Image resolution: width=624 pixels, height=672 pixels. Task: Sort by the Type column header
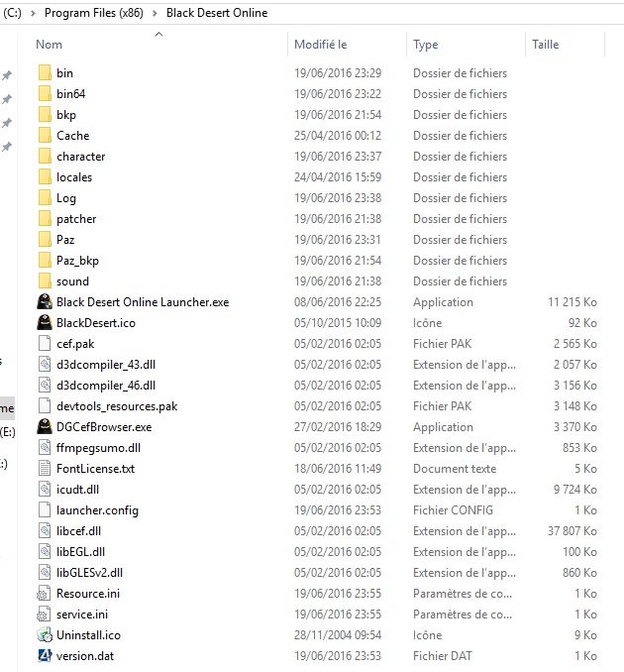[426, 45]
